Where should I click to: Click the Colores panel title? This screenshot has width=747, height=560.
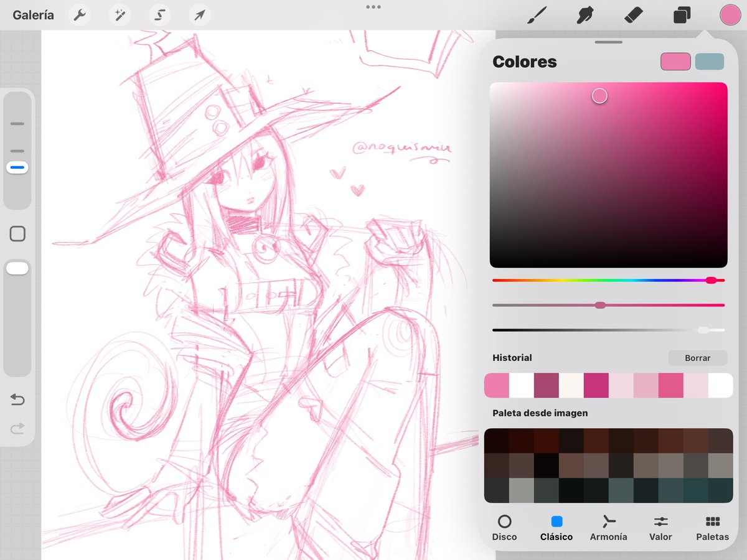(x=525, y=62)
